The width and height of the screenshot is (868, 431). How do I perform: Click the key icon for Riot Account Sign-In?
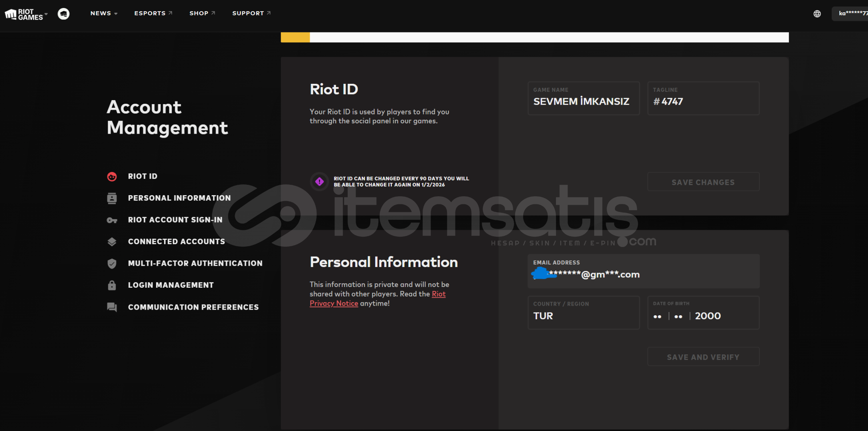pyautogui.click(x=112, y=220)
